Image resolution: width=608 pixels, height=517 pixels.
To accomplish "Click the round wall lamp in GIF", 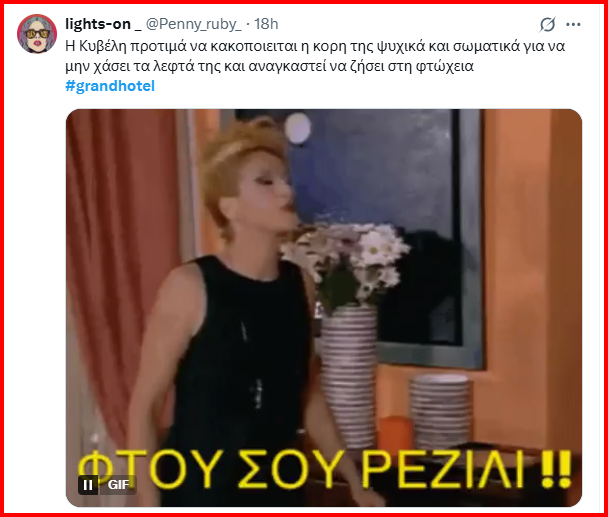I will point(298,128).
